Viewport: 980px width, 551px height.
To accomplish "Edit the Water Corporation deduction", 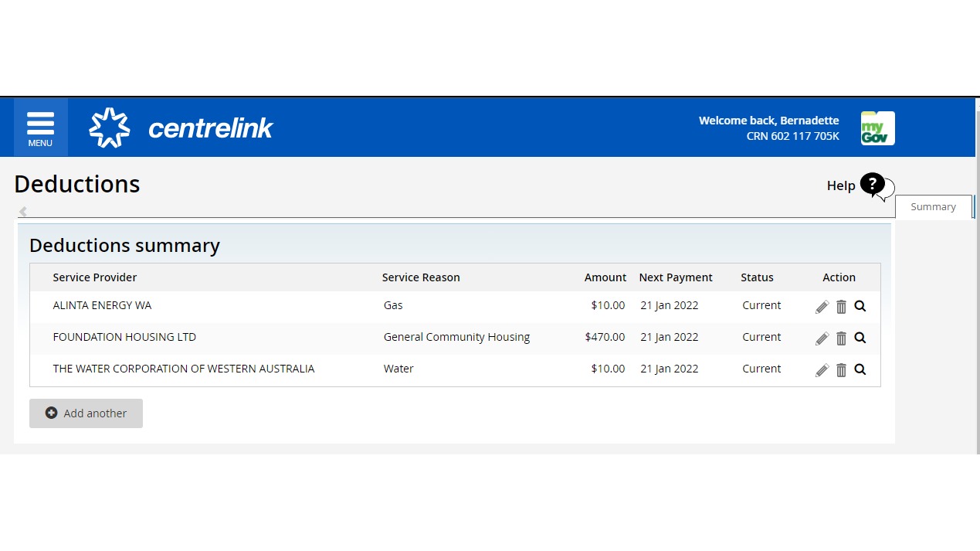I will point(822,370).
